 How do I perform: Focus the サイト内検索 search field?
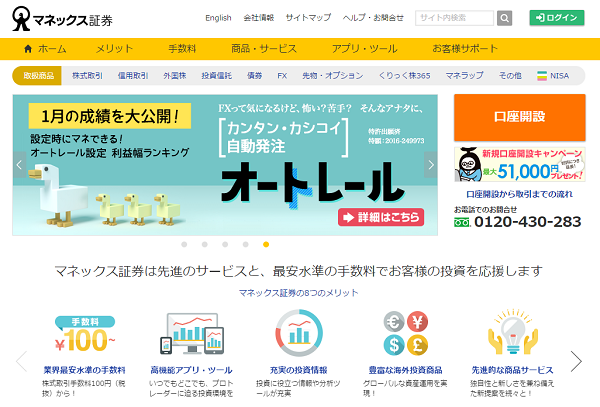[454, 18]
